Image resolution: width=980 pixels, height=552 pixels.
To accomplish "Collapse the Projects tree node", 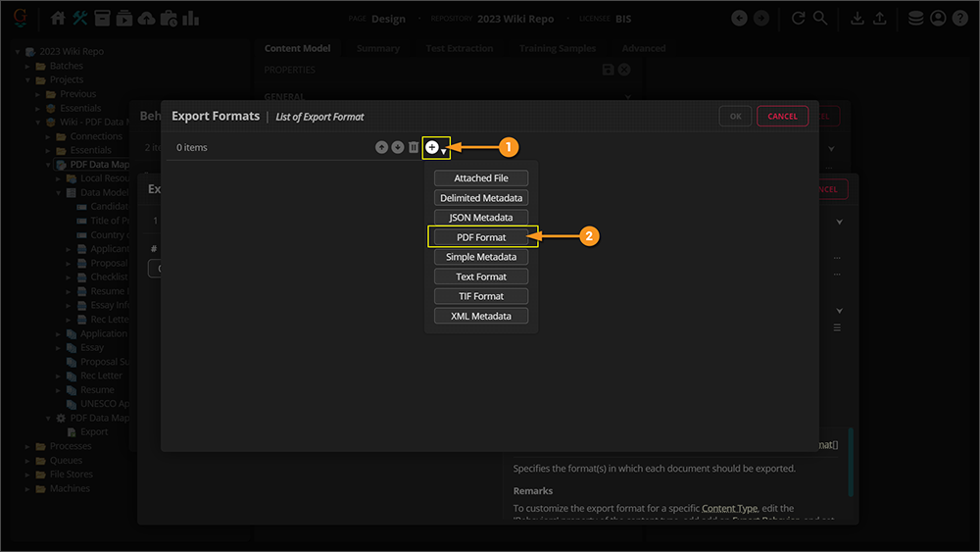I will pos(28,79).
